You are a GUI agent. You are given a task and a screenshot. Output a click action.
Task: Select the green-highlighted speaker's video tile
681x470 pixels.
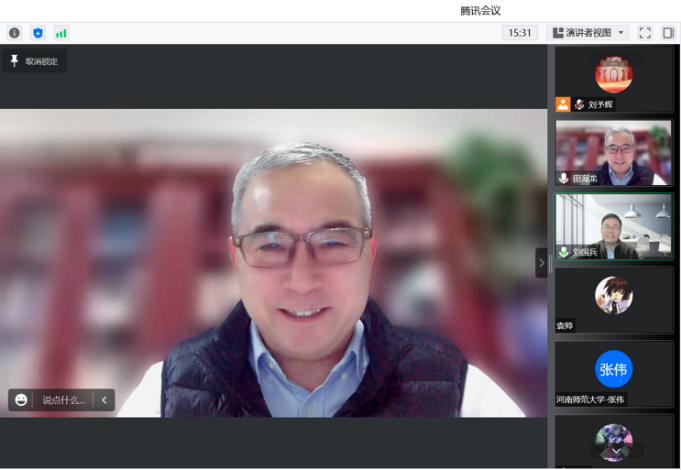pyautogui.click(x=614, y=226)
